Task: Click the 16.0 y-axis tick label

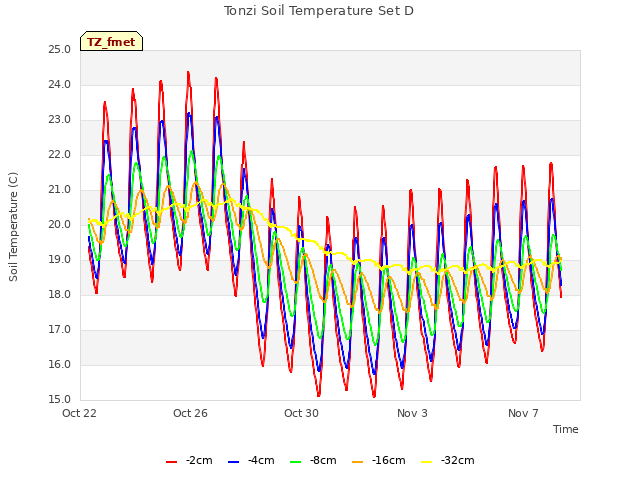Action: click(x=60, y=365)
